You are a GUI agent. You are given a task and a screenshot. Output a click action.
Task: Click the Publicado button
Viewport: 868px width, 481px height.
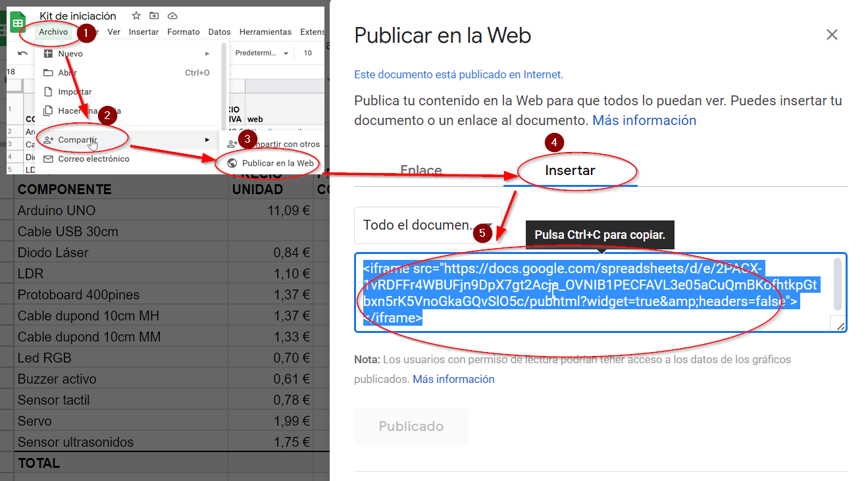click(x=411, y=426)
